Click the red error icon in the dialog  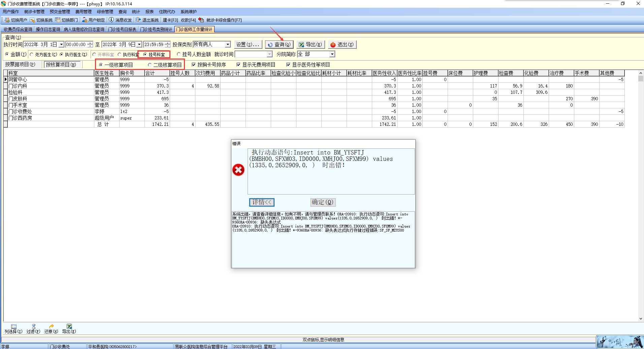238,170
